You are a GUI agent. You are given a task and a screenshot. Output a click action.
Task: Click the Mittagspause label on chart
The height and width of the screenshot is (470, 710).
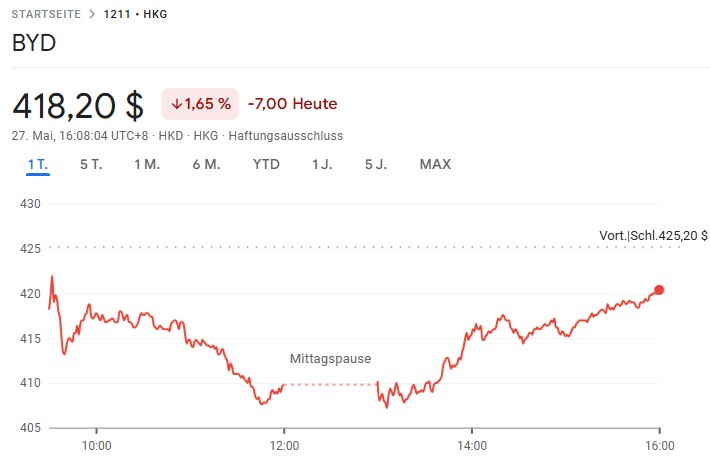coord(330,358)
